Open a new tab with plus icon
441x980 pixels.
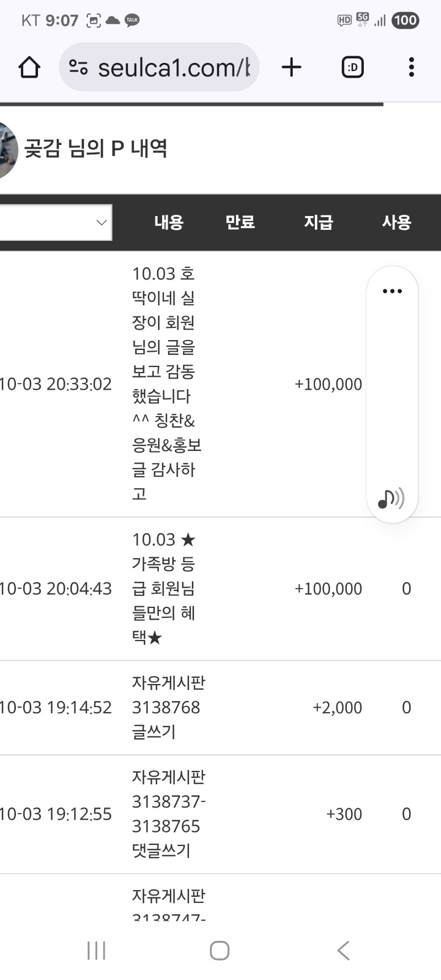coord(291,68)
